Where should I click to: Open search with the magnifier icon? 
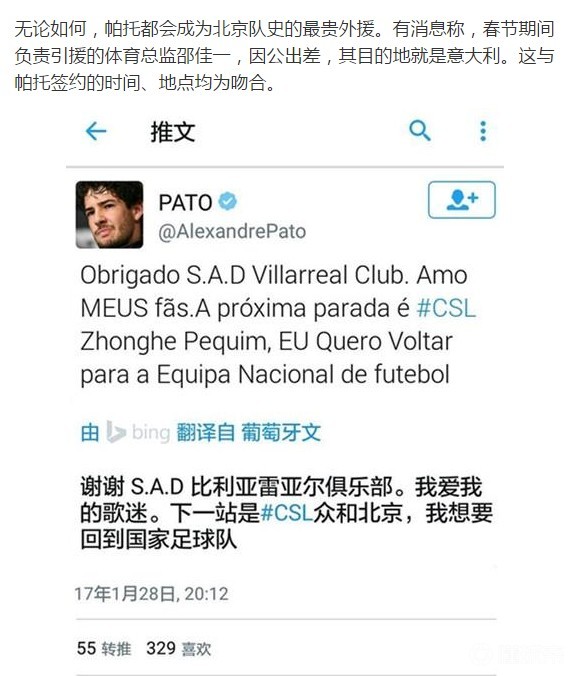[x=419, y=131]
